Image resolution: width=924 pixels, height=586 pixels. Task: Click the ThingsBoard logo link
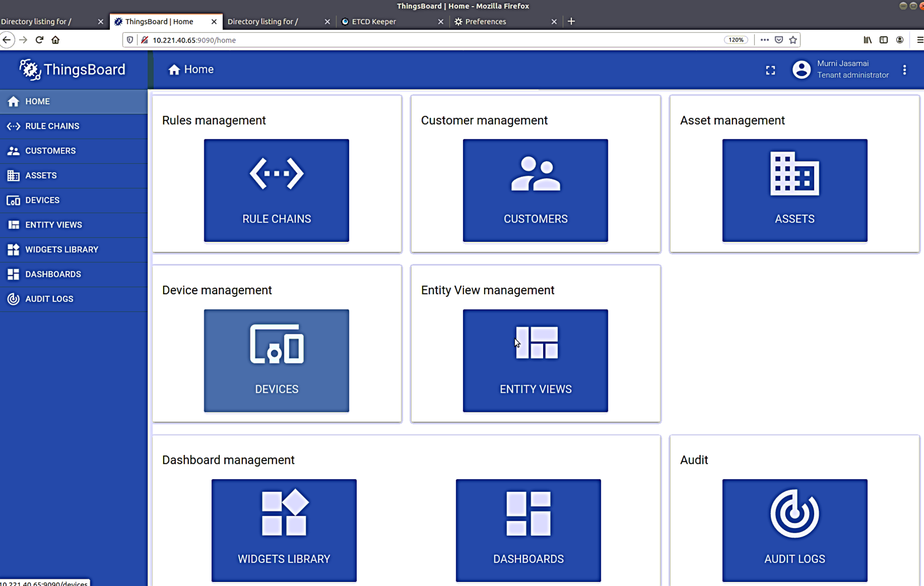(x=72, y=70)
